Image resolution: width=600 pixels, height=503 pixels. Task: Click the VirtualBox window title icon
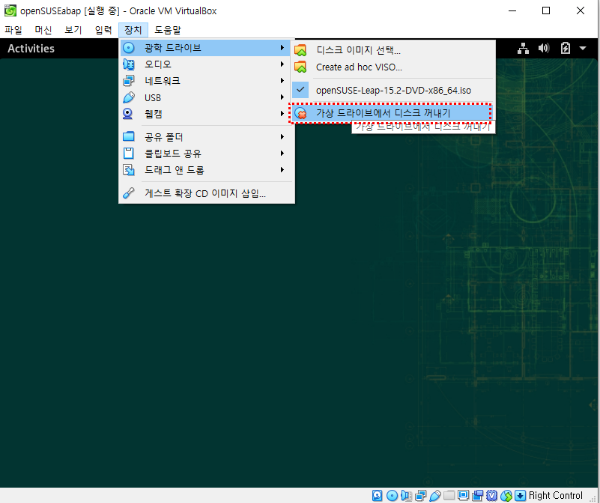(x=10, y=10)
